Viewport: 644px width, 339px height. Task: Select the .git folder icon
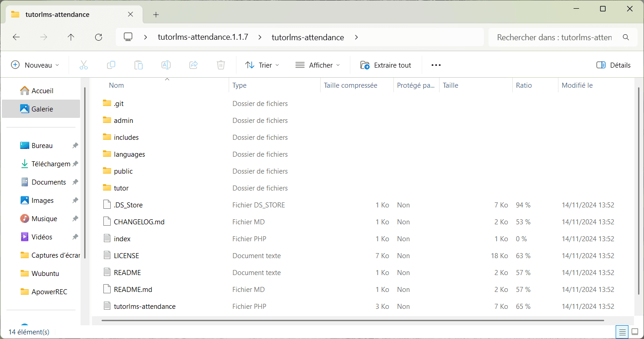107,103
